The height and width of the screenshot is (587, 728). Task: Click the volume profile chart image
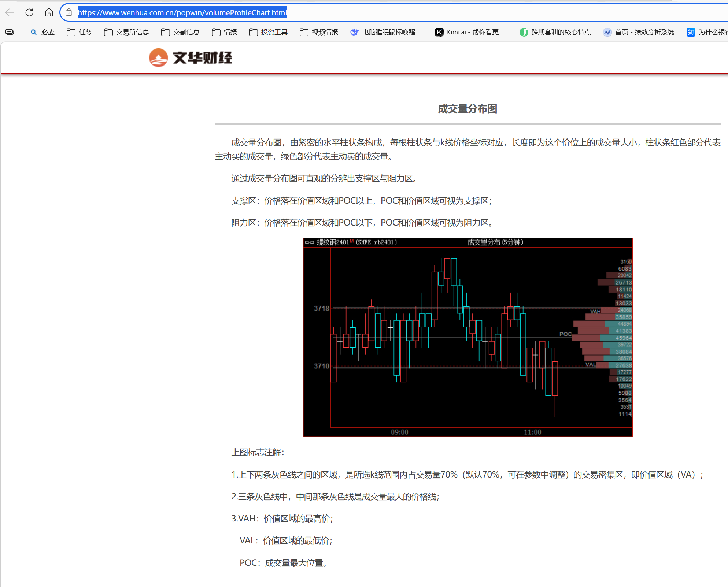tap(468, 337)
